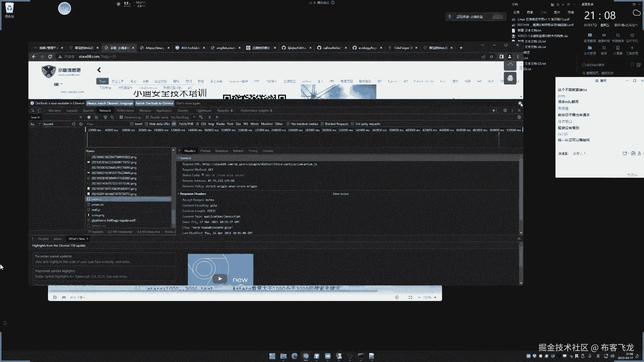Click the record network log button
Image resolution: width=644 pixels, height=362 pixels.
pos(89,117)
